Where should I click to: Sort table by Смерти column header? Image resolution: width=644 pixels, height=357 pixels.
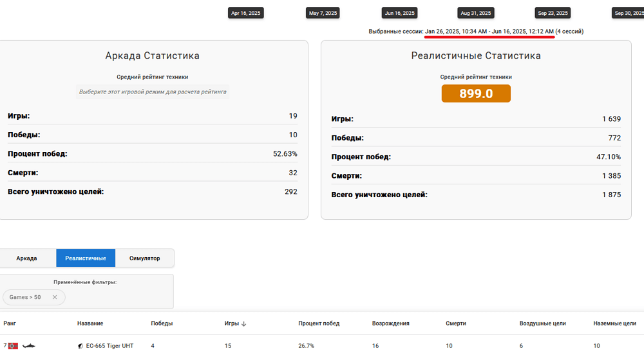pyautogui.click(x=457, y=323)
